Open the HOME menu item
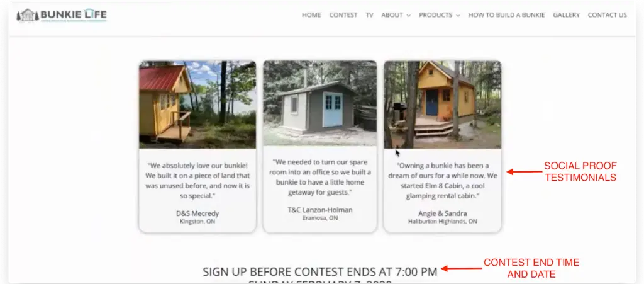 (311, 15)
